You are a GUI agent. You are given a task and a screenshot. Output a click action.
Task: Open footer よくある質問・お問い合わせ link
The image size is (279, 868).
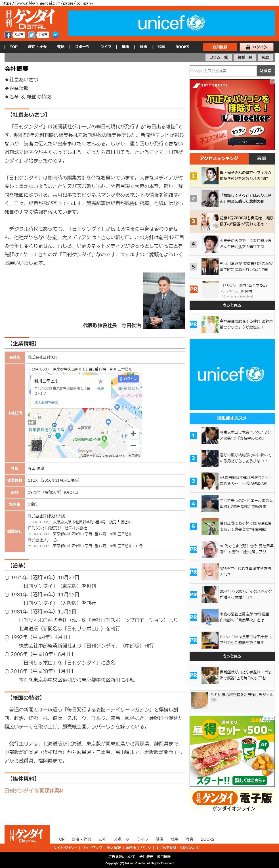pyautogui.click(x=178, y=848)
